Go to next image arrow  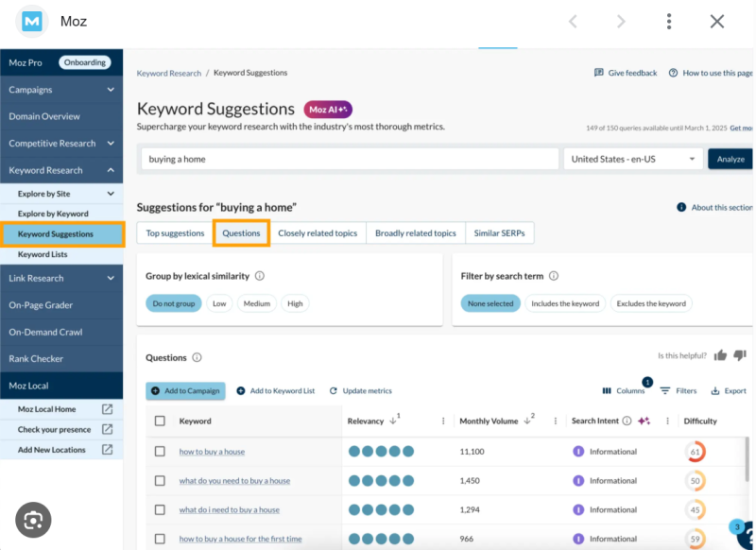[x=621, y=21]
